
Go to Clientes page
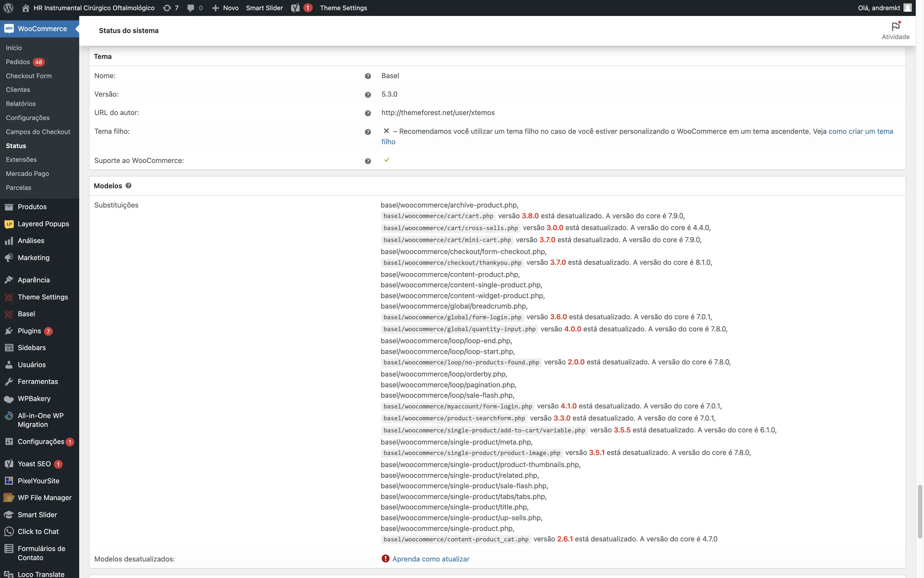[x=18, y=89]
